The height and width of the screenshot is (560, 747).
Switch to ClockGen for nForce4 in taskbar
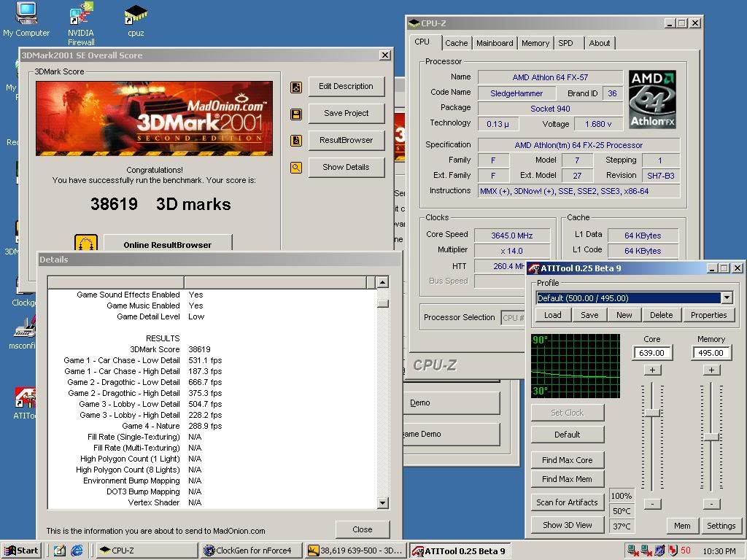coord(250,551)
